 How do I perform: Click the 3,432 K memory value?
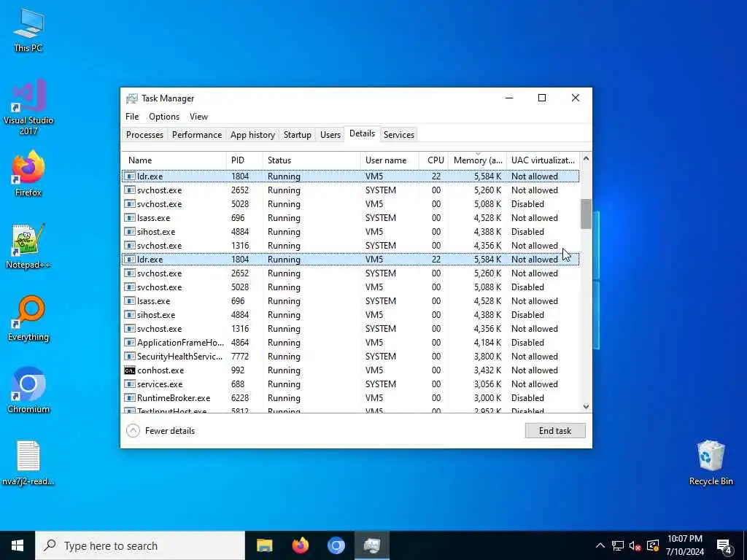click(x=487, y=370)
